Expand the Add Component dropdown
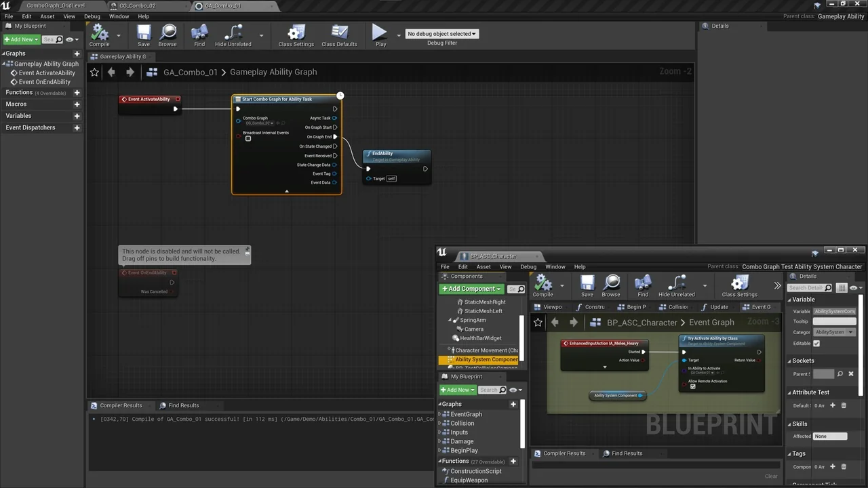The width and height of the screenshot is (868, 488). coord(498,289)
